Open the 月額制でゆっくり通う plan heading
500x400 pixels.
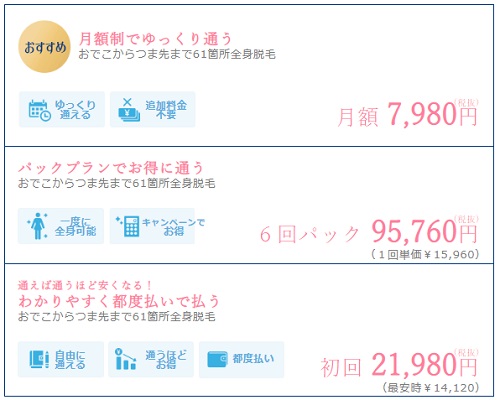pos(155,39)
